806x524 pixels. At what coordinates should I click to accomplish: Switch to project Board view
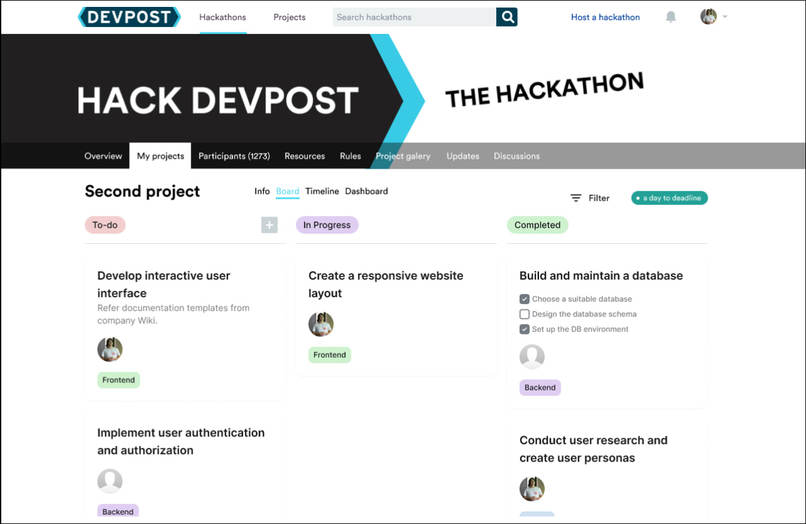pos(287,191)
